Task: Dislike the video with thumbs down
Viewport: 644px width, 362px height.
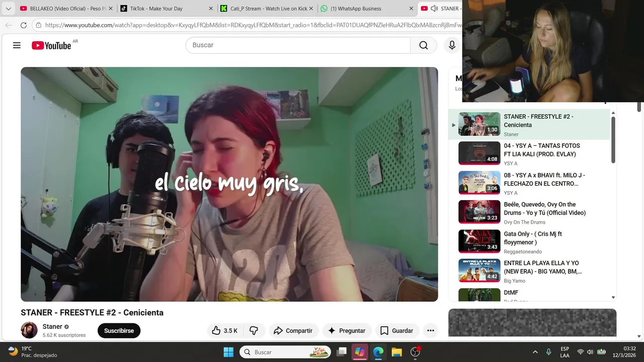Action: click(x=254, y=330)
